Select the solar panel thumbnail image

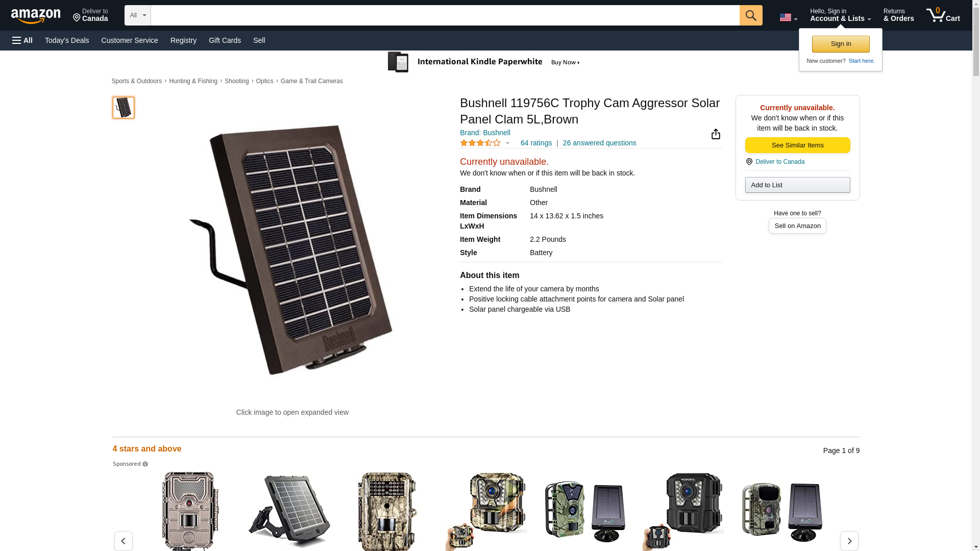124,108
